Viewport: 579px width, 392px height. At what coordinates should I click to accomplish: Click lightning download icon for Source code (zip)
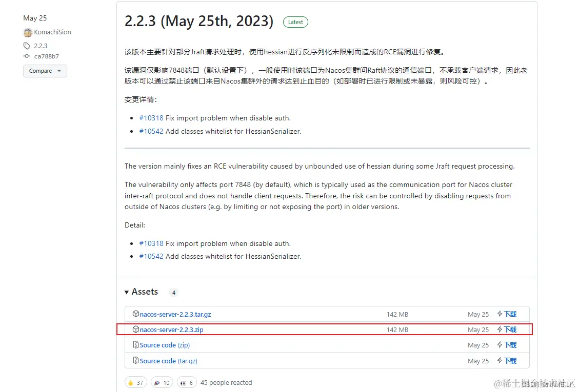point(500,345)
